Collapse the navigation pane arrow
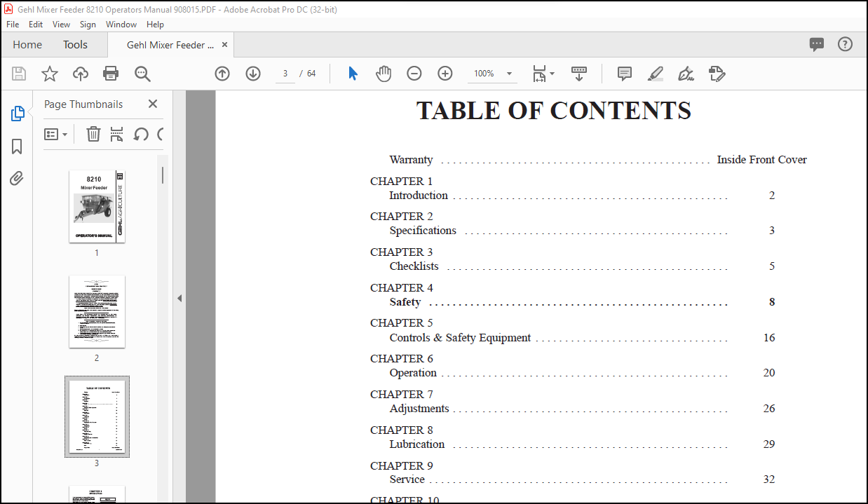This screenshot has height=504, width=868. click(179, 298)
